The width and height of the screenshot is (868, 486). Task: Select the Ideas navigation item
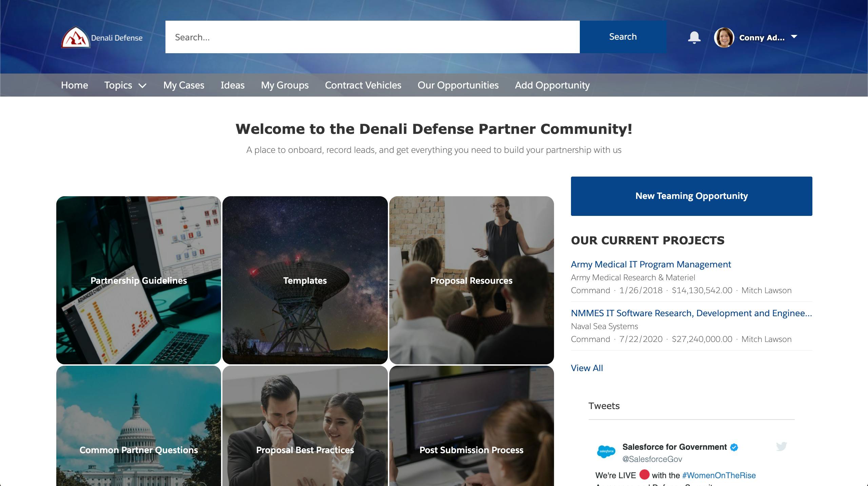[x=232, y=85]
